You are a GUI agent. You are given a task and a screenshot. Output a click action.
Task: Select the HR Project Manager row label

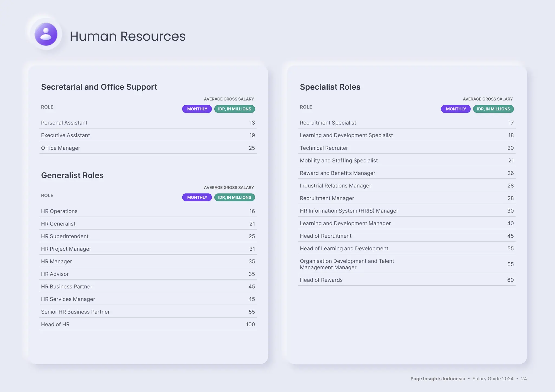pos(66,249)
